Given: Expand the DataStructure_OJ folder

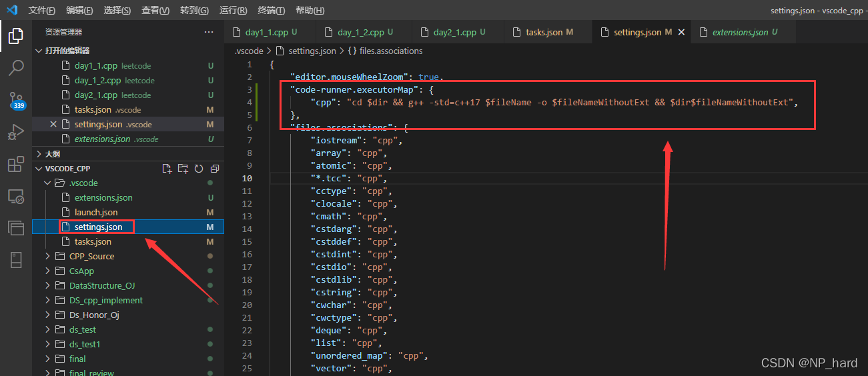Looking at the screenshot, I should tap(127, 285).
